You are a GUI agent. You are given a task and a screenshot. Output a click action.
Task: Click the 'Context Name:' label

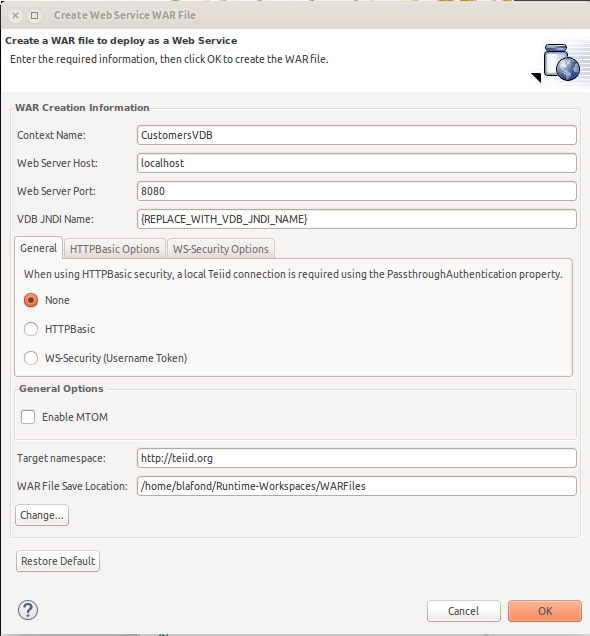click(51, 135)
